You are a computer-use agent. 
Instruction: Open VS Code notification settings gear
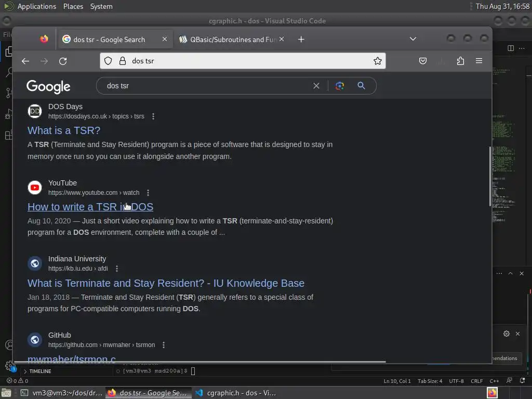[506, 334]
